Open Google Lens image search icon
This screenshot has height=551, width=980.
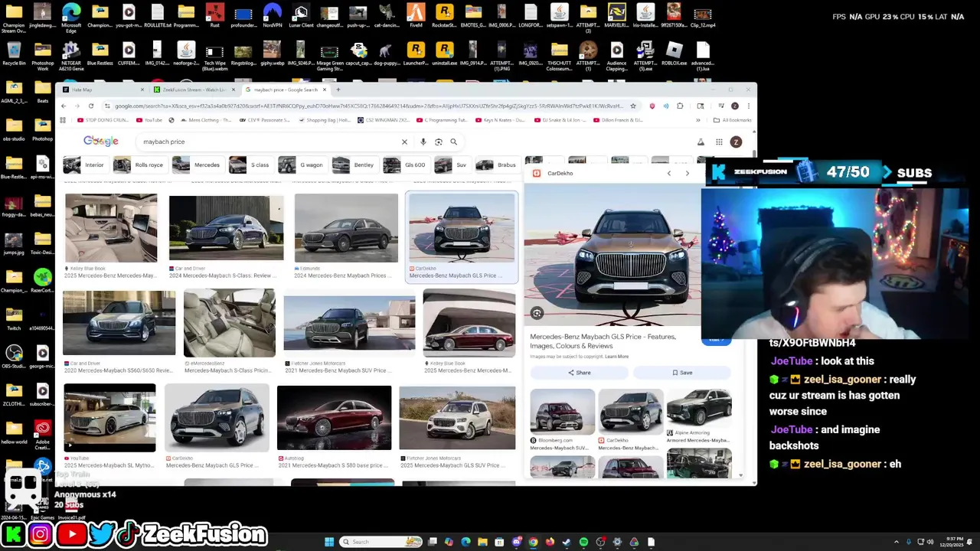coord(438,142)
